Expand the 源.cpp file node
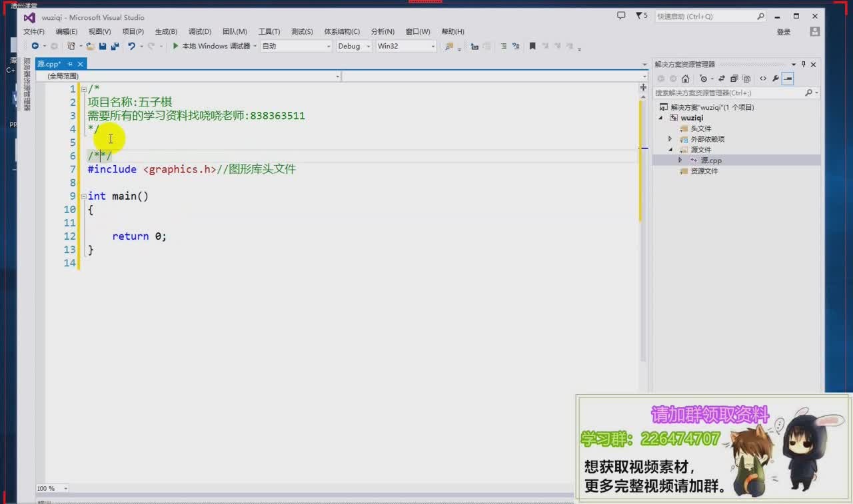Image resolution: width=853 pixels, height=504 pixels. click(x=680, y=160)
